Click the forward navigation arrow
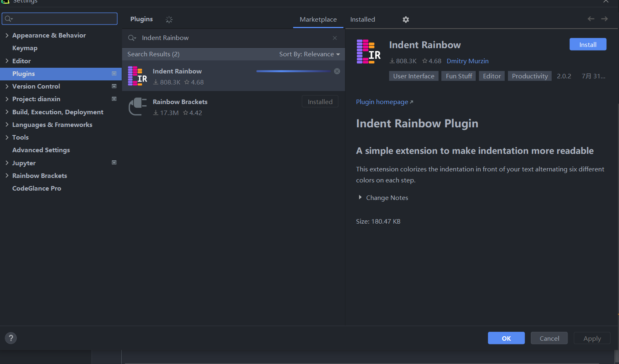 click(604, 19)
